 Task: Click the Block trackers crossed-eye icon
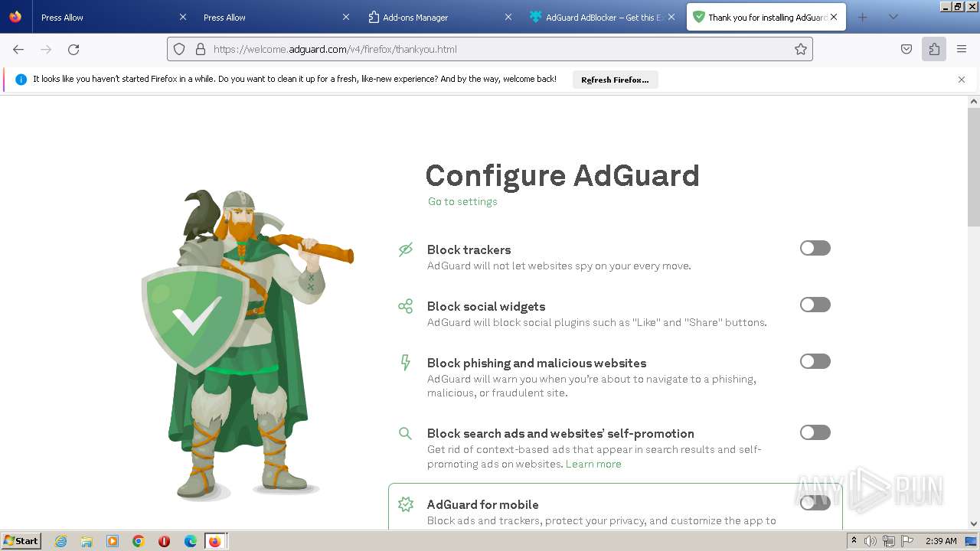406,249
